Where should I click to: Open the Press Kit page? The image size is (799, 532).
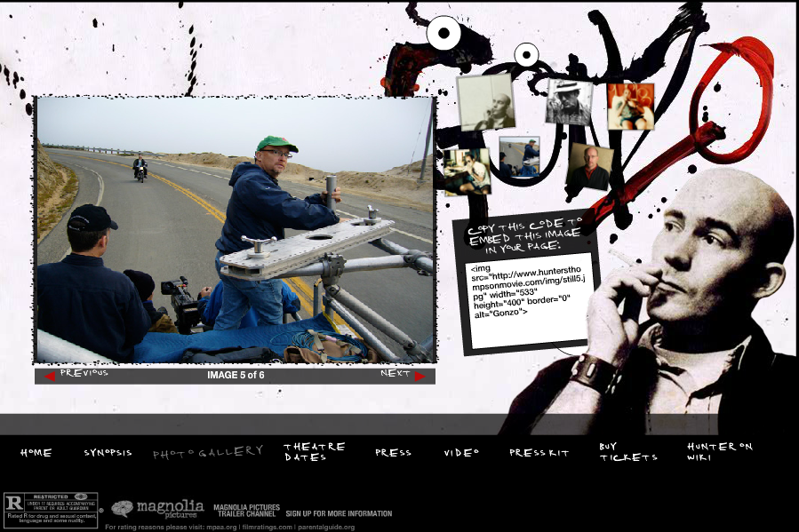(539, 453)
